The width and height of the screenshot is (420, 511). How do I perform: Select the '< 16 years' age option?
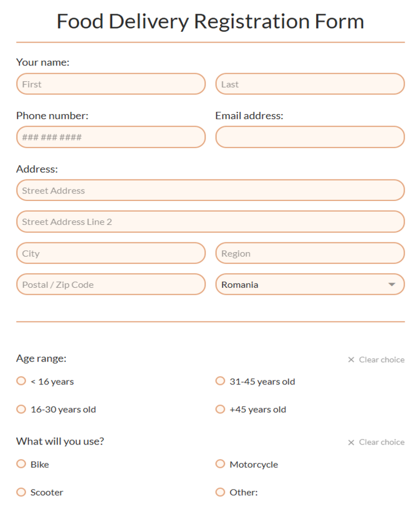click(x=22, y=381)
